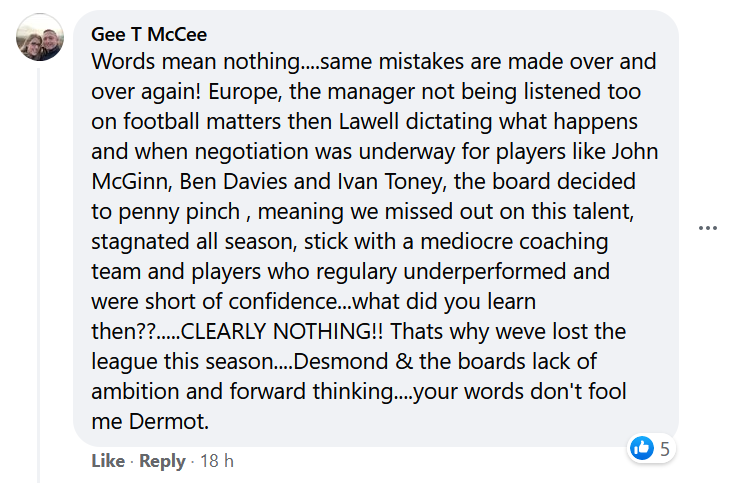Viewport: 729px width, 483px height.
Task: Reply to Gee T McCee's comment
Action: coord(162,461)
